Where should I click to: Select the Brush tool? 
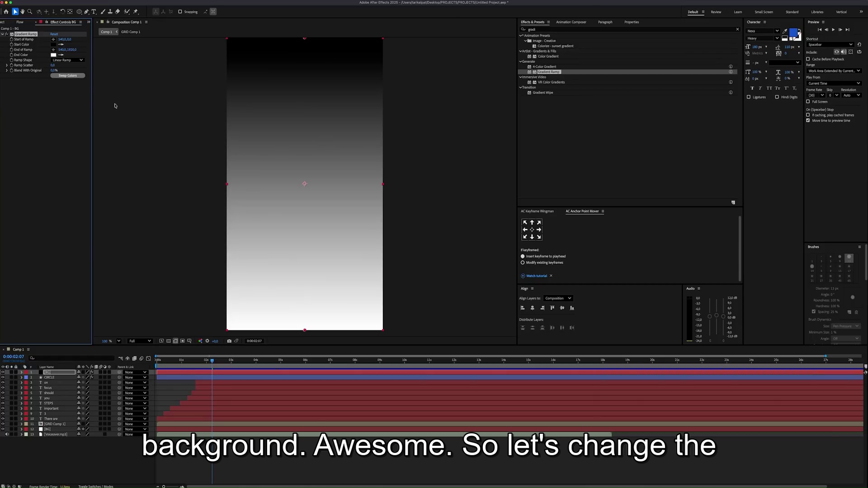tap(103, 12)
